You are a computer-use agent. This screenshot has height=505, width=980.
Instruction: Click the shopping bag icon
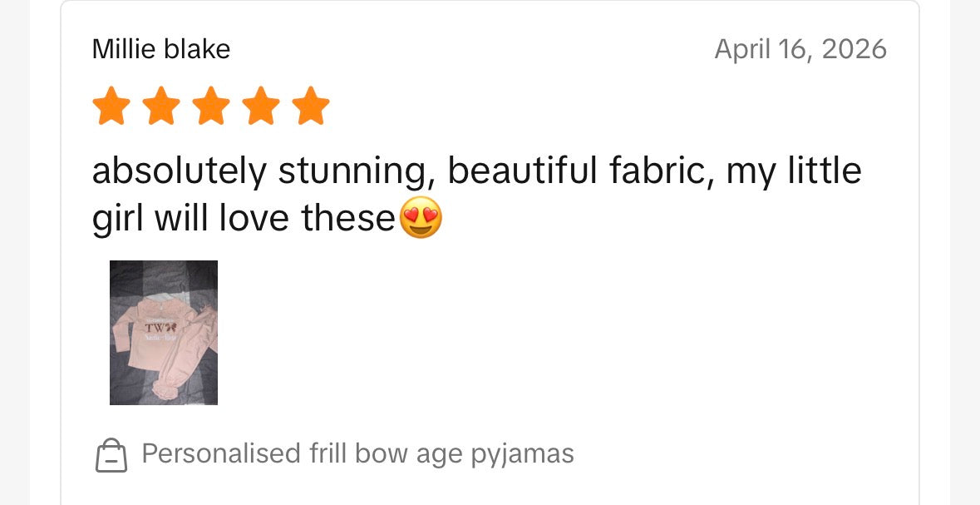pyautogui.click(x=111, y=455)
